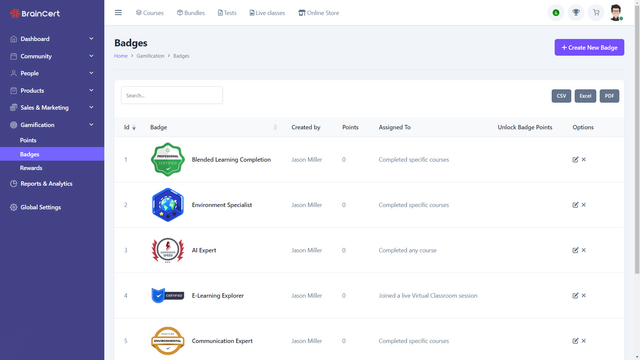The height and width of the screenshot is (360, 640).
Task: Click the Environment Specialist globe badge image
Action: point(168,205)
